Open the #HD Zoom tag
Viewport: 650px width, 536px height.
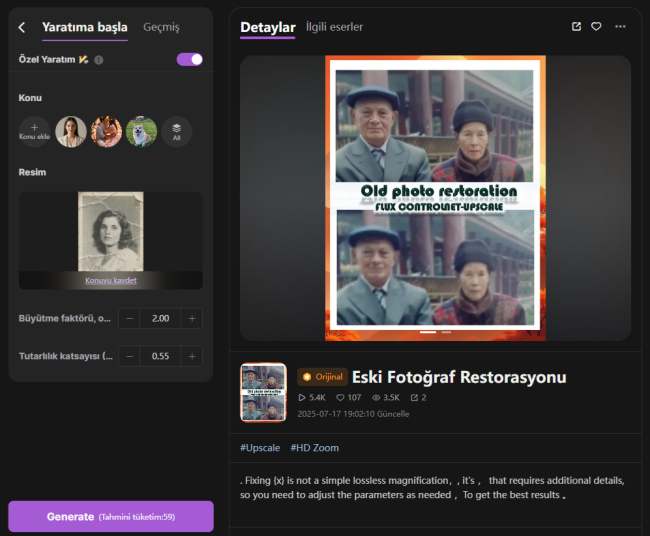click(x=315, y=448)
